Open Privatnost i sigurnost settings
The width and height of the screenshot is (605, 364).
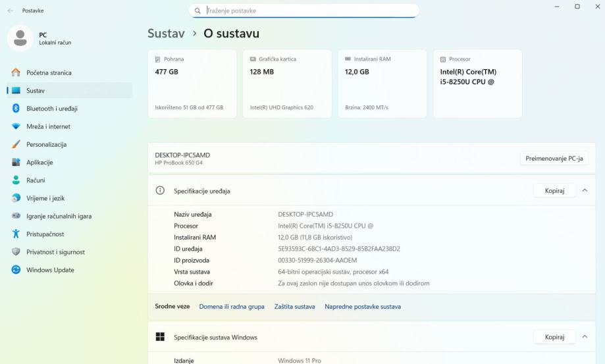pyautogui.click(x=69, y=252)
